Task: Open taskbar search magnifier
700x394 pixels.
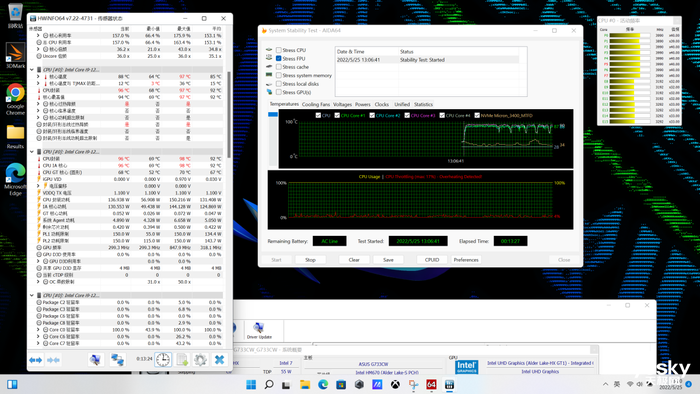Action: pos(269,385)
